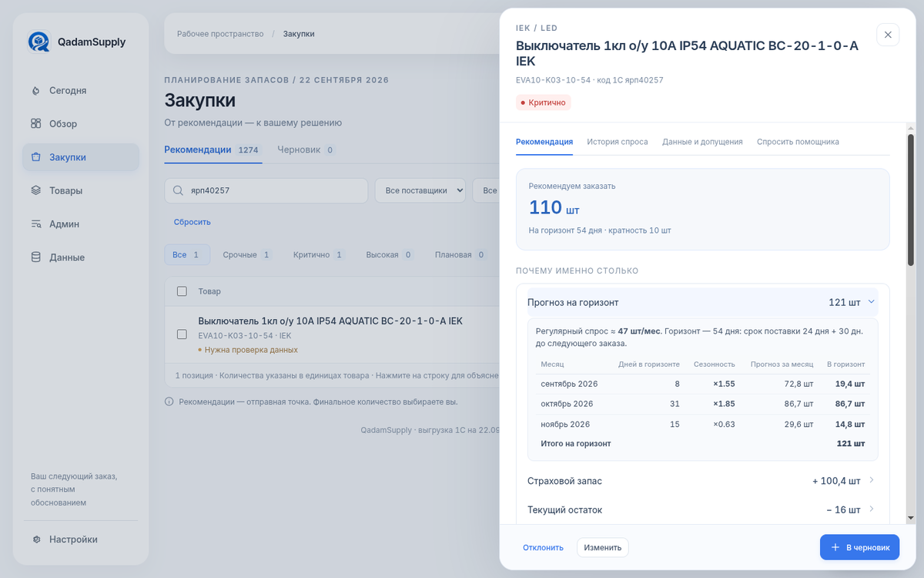Open the Спросить помощника tab
The height and width of the screenshot is (578, 924).
click(798, 142)
